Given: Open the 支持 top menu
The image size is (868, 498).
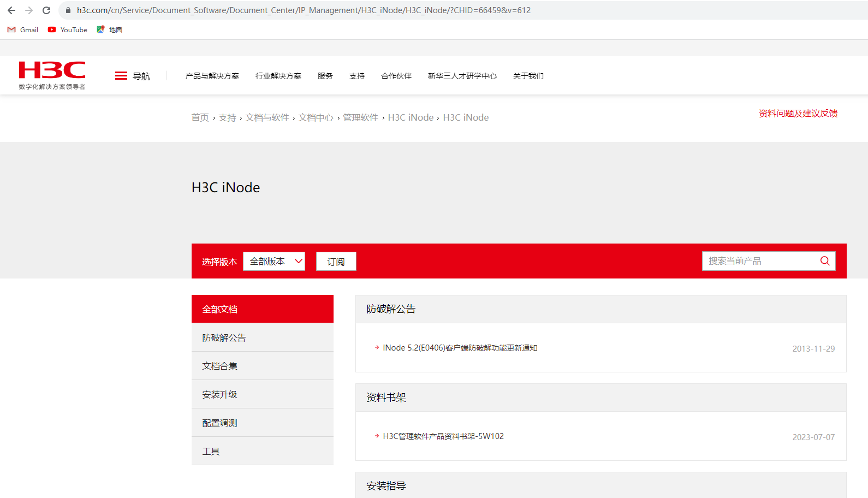Looking at the screenshot, I should tap(357, 76).
